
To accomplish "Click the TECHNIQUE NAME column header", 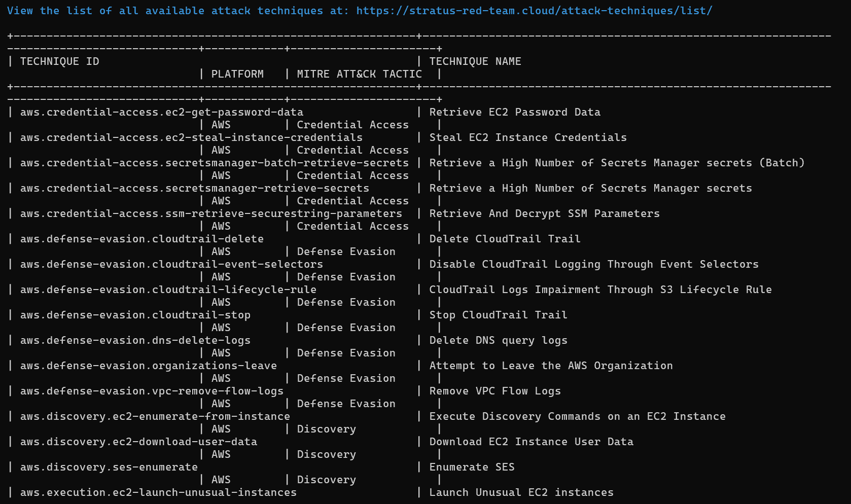I will click(475, 61).
